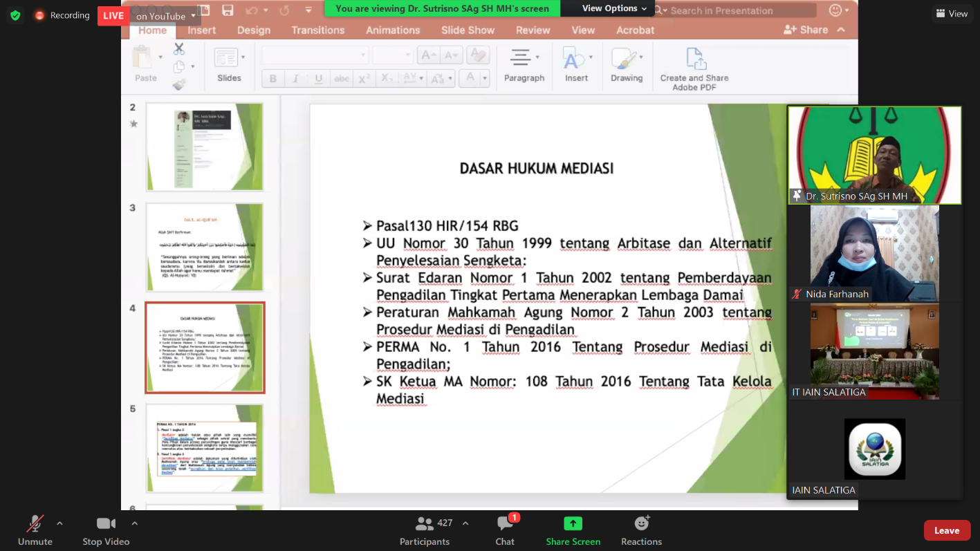The image size is (980, 551).
Task: Mute your microphone with Unmute control
Action: point(35,530)
